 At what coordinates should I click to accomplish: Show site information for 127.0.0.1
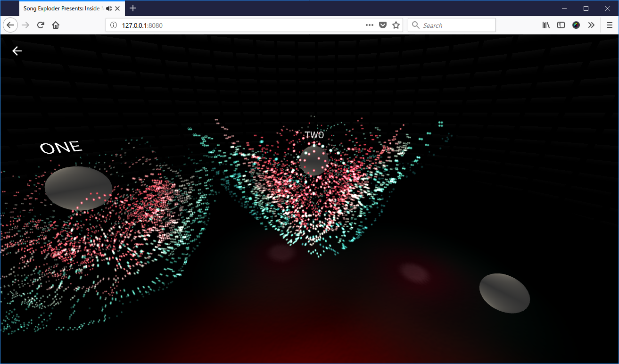pos(114,25)
